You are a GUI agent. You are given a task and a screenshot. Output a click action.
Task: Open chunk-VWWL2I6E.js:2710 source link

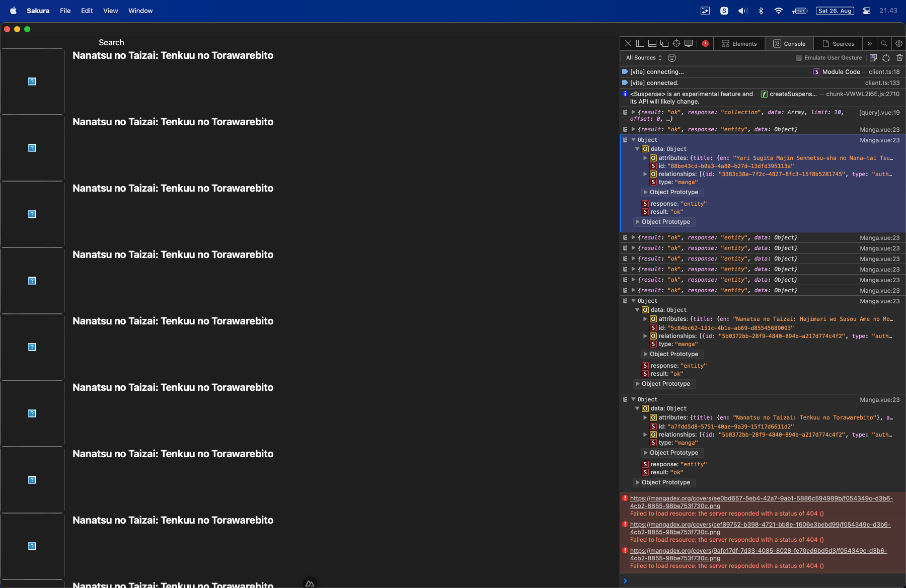click(x=863, y=94)
